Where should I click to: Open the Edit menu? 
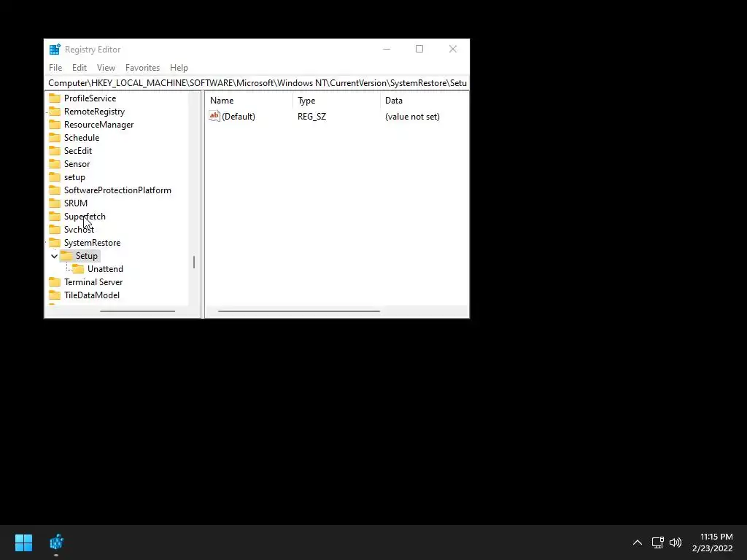click(79, 68)
